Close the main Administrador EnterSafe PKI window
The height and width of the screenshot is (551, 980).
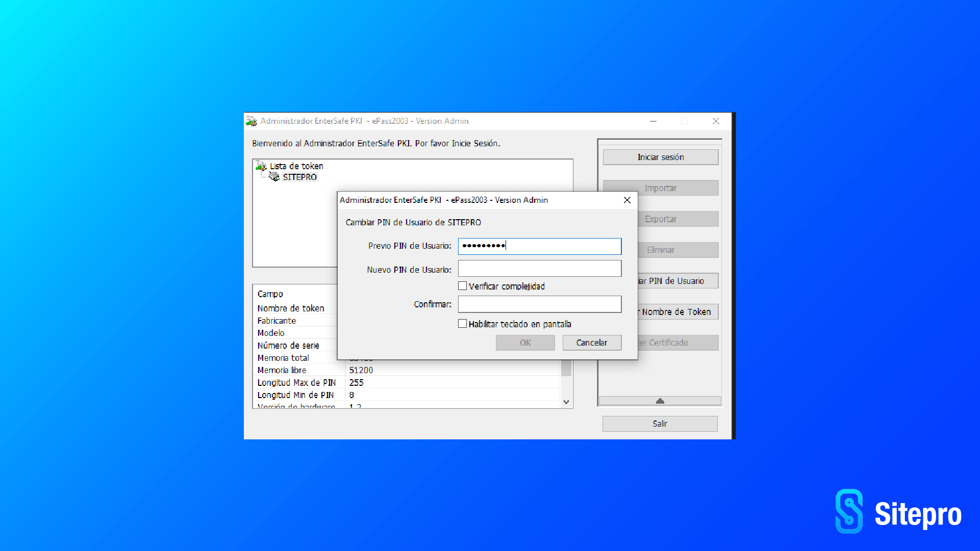(716, 121)
